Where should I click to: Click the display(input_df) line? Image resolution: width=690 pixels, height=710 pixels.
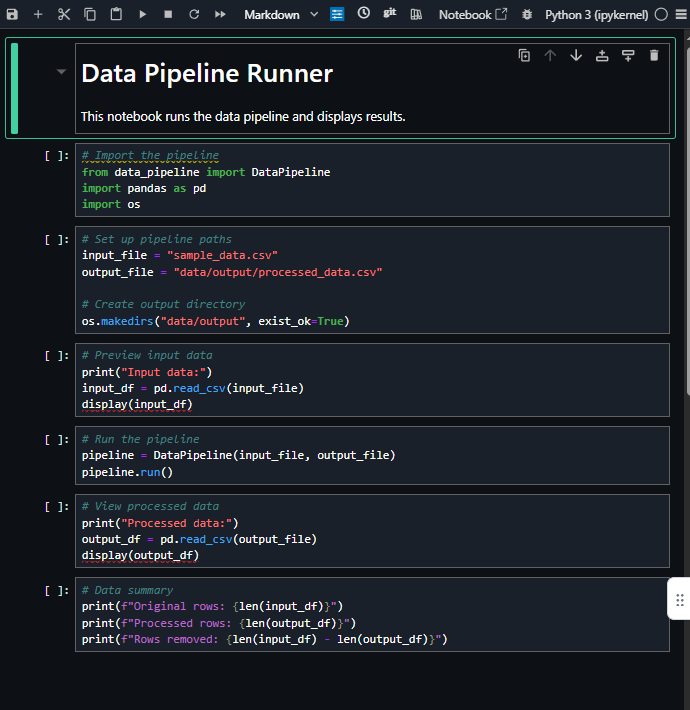click(x=137, y=404)
